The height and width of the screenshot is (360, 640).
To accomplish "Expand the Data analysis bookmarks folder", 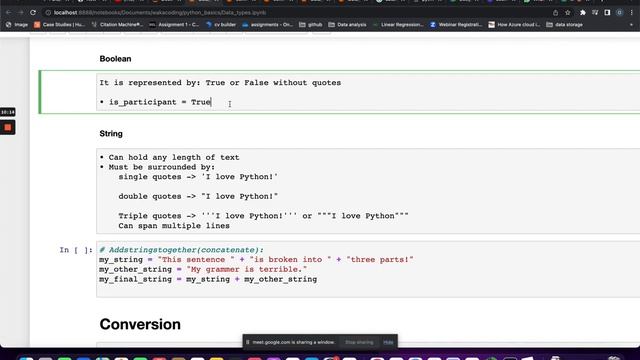I will [347, 24].
